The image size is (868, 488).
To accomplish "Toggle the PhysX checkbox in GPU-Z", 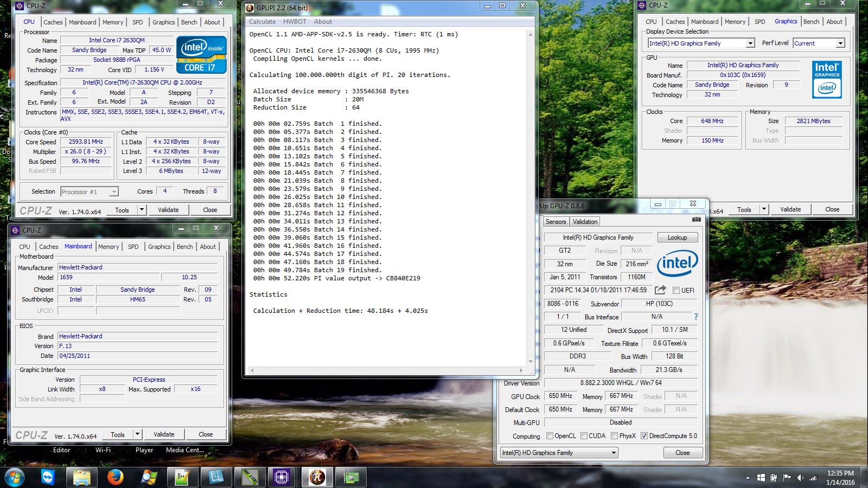I will coord(614,435).
